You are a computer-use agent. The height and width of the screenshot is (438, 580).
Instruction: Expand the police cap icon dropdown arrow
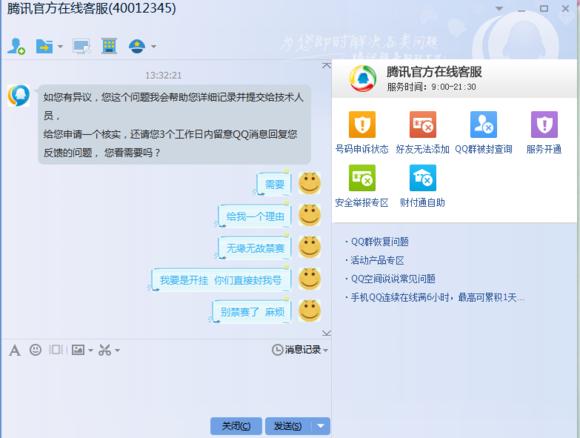(x=153, y=47)
